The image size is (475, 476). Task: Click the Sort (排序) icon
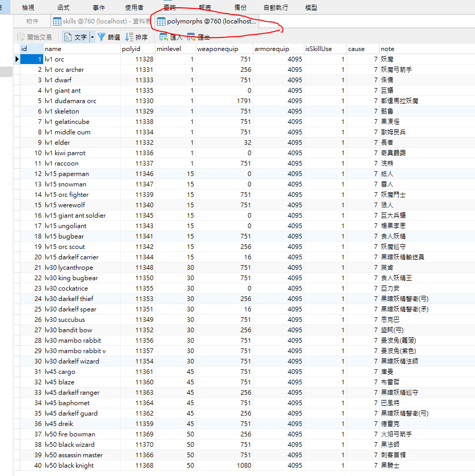(129, 37)
